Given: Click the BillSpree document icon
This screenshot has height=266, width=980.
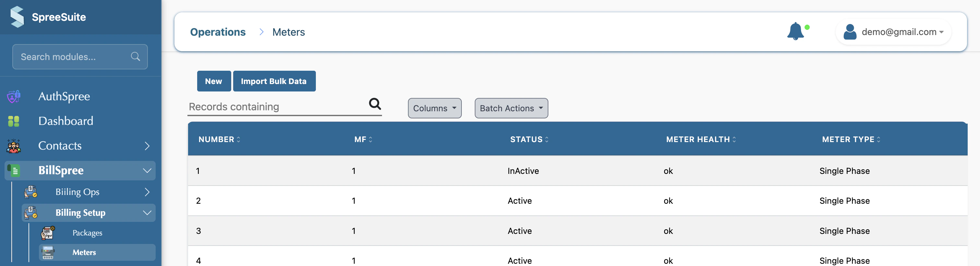Looking at the screenshot, I should click(14, 171).
